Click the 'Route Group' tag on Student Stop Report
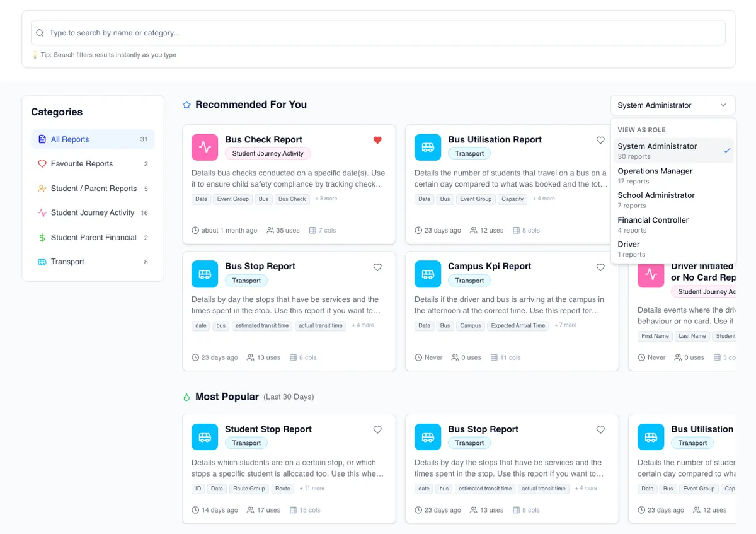The image size is (756, 534). [x=249, y=489]
